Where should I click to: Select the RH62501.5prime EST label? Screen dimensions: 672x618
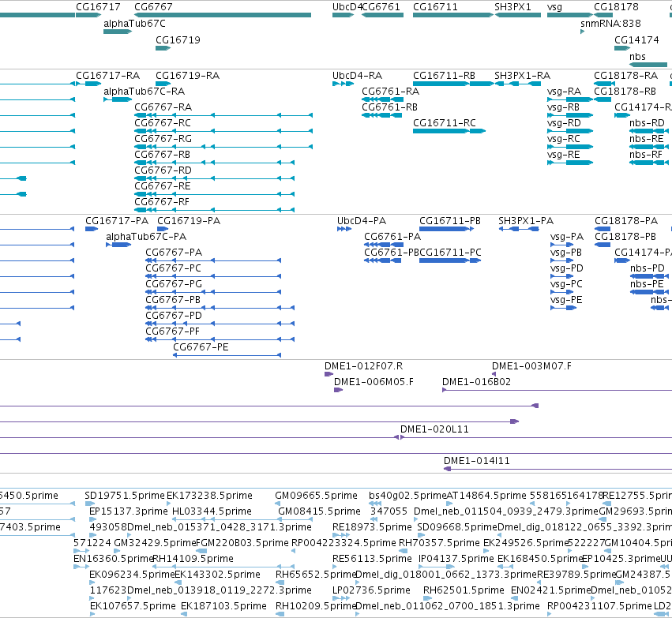coord(464,590)
